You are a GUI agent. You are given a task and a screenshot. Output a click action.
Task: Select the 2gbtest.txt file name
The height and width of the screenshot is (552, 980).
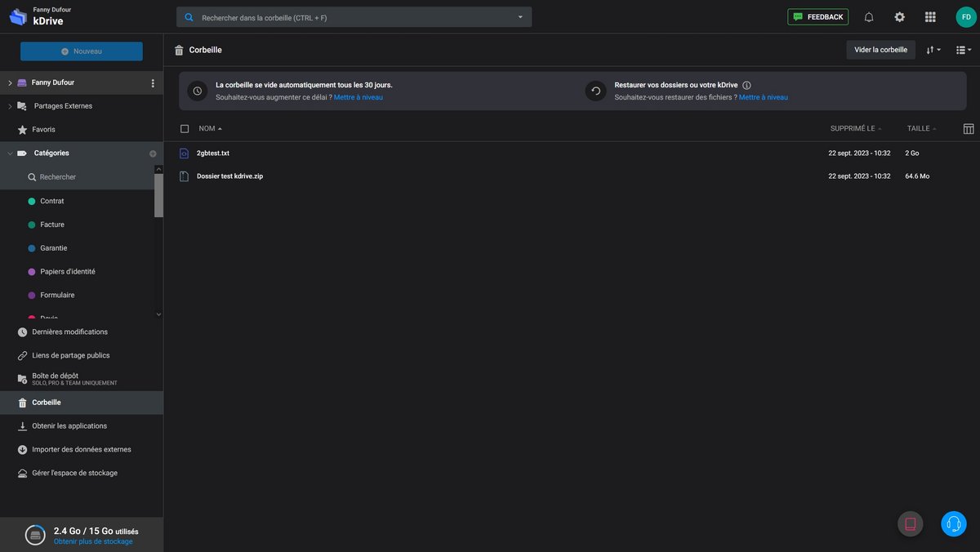click(213, 154)
